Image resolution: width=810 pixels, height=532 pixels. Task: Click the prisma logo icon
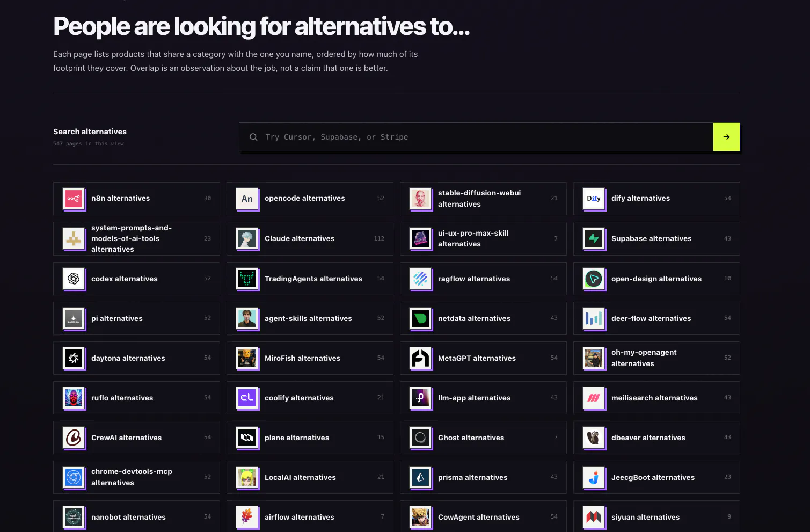click(x=420, y=477)
